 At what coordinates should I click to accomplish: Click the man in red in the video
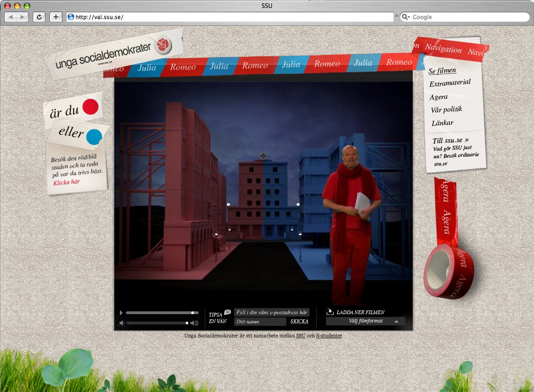pyautogui.click(x=351, y=225)
